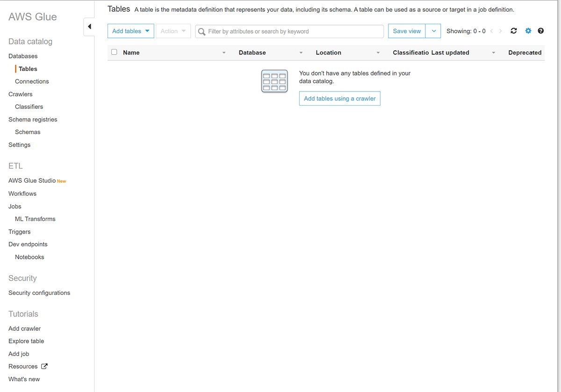Select Databases in Data catalog

23,56
